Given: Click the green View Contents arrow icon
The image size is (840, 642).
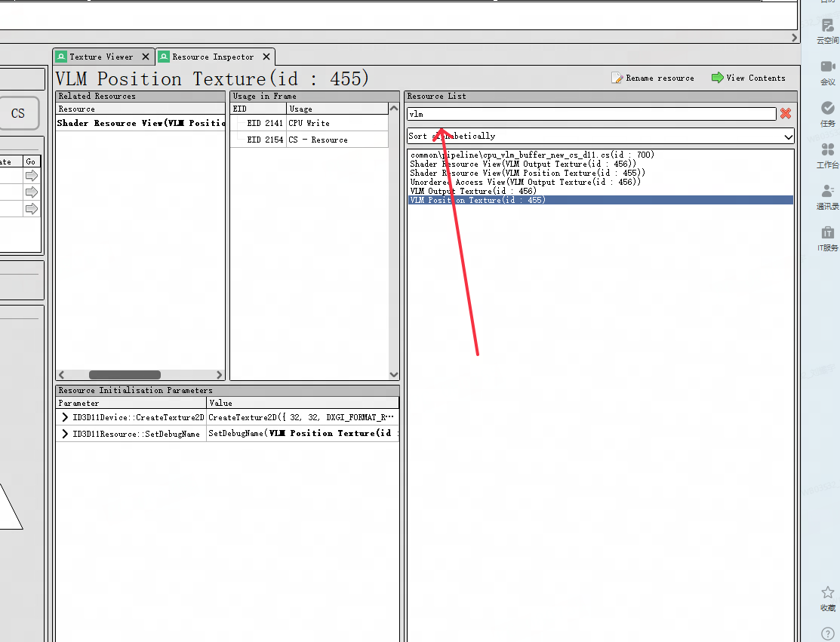Looking at the screenshot, I should coord(717,78).
